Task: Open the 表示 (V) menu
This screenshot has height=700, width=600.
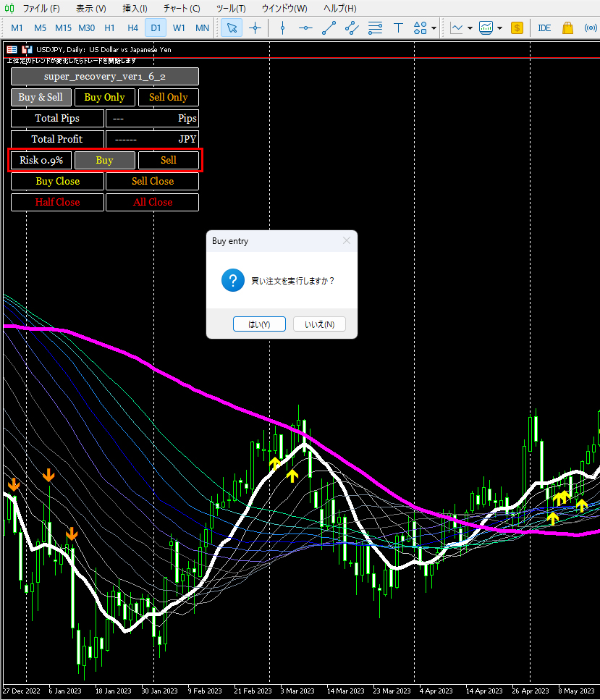Action: (x=91, y=8)
